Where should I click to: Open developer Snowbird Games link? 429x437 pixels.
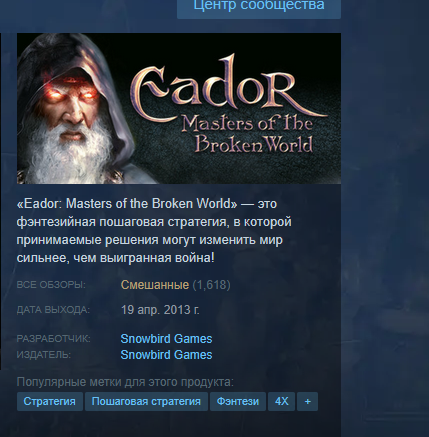[x=166, y=339]
